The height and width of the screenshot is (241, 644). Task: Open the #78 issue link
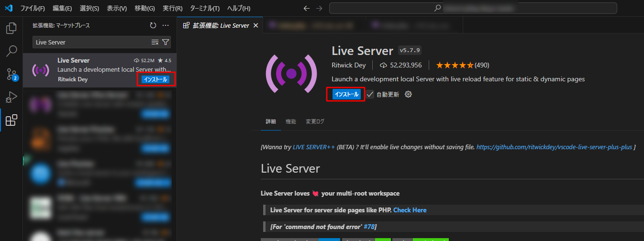click(369, 226)
